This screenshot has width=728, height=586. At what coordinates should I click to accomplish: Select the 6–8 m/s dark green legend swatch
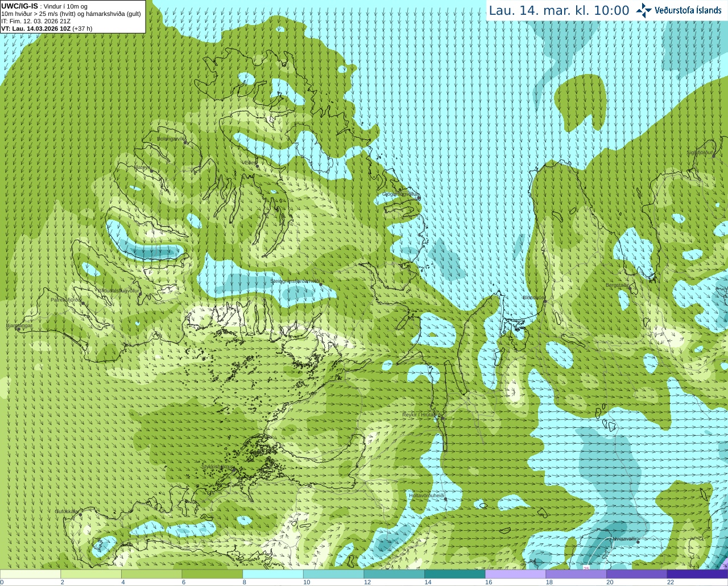click(x=212, y=574)
